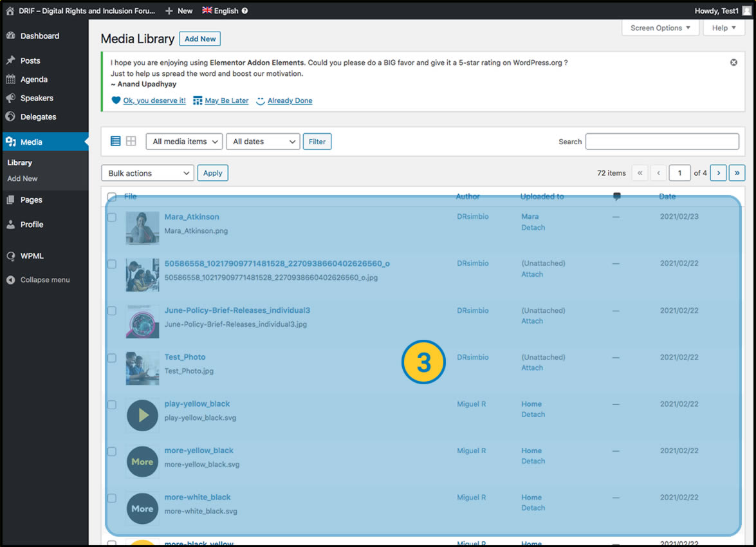Jump to last page double arrow
This screenshot has height=547, width=756.
pos(737,172)
